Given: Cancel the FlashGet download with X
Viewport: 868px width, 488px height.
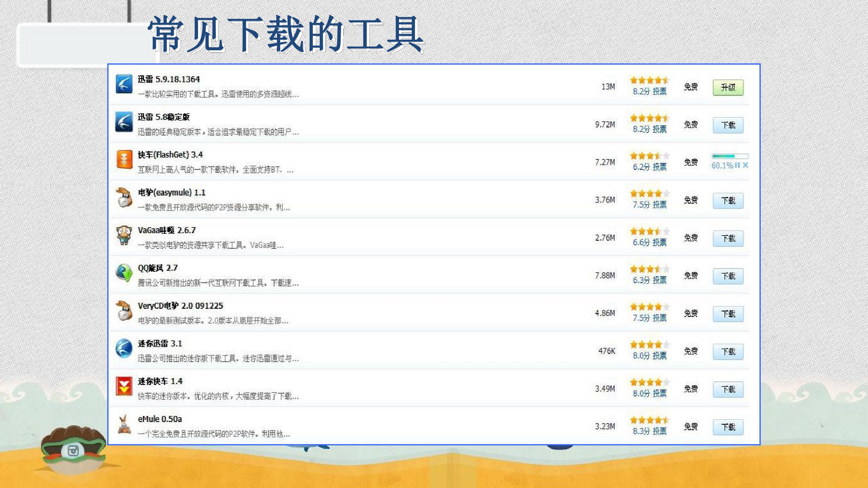Looking at the screenshot, I should pos(745,165).
